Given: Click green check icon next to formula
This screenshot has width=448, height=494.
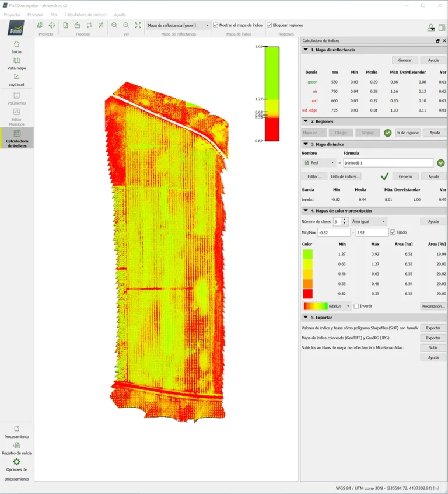Looking at the screenshot, I should point(441,163).
